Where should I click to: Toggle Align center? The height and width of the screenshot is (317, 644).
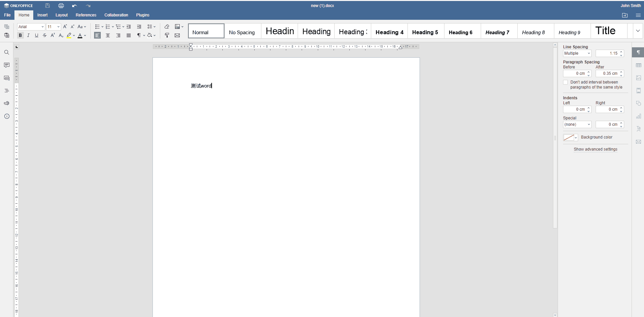tap(108, 35)
